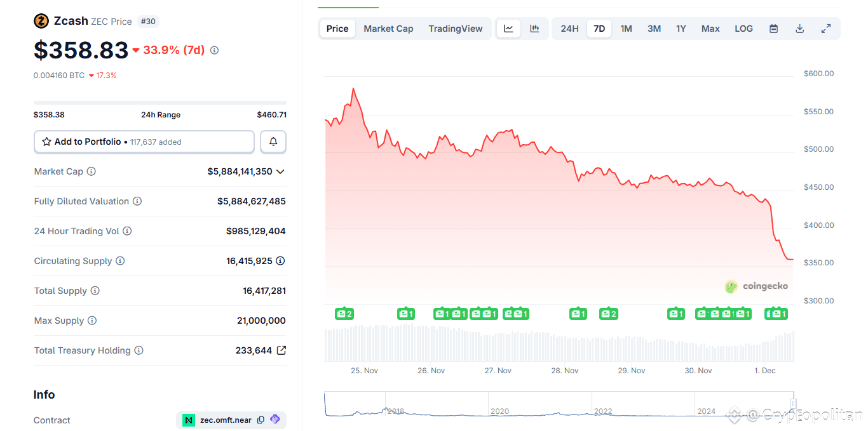868x431 pixels.
Task: Expand chart to fullscreen
Action: pos(825,28)
